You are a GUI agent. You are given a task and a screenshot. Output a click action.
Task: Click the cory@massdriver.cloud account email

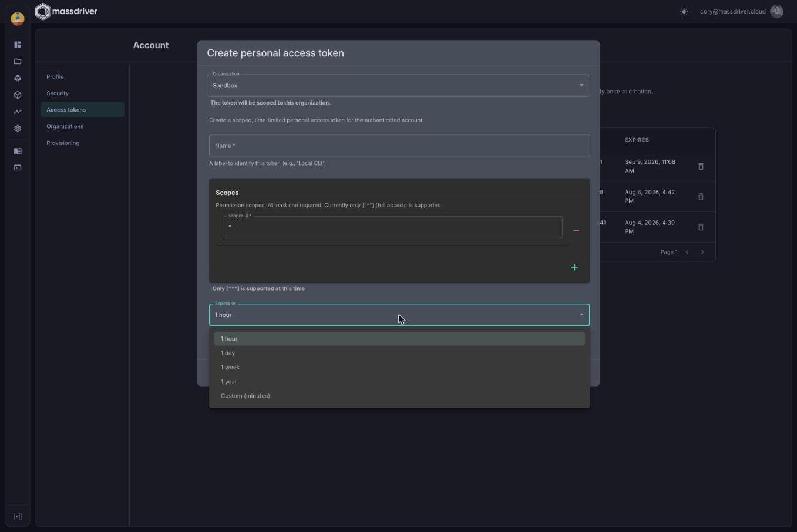coord(732,12)
